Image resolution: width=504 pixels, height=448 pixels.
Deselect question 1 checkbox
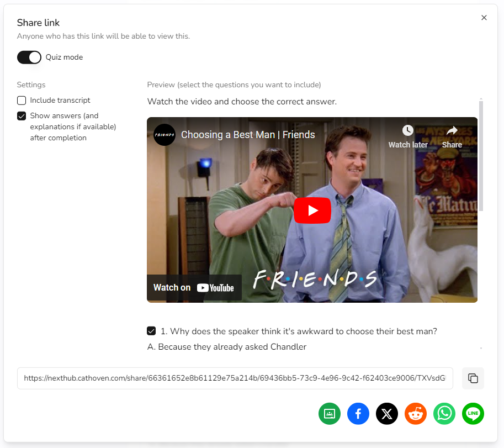[151, 331]
